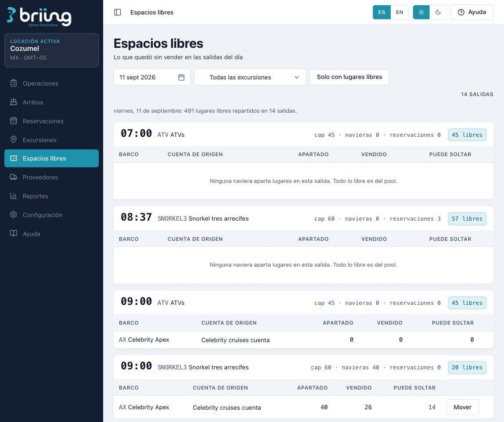504x422 pixels.
Task: Click the 57 libres badge at 08:37
Action: 467,219
